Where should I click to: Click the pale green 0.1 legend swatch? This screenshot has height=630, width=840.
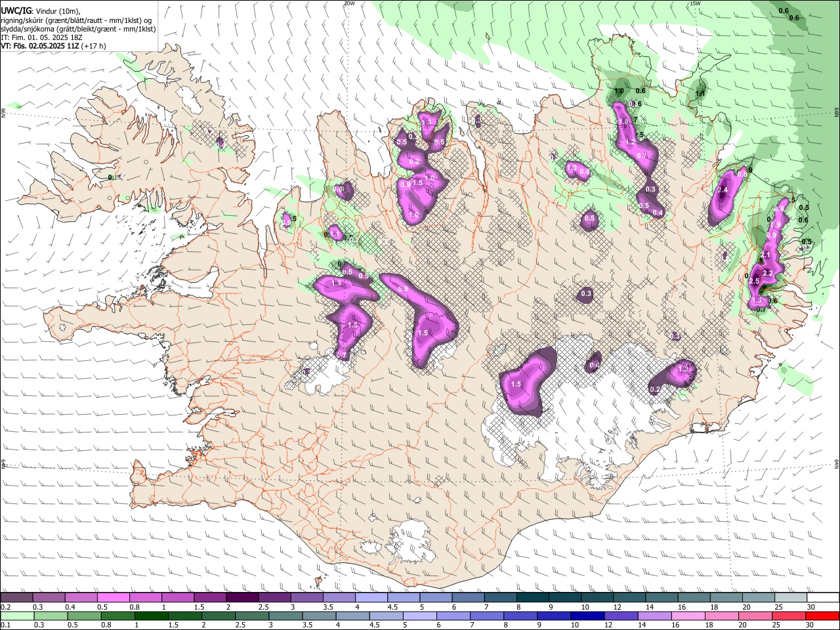coord(17,616)
